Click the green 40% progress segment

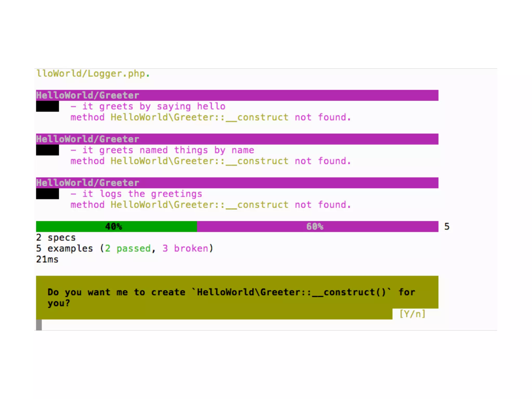pyautogui.click(x=116, y=226)
